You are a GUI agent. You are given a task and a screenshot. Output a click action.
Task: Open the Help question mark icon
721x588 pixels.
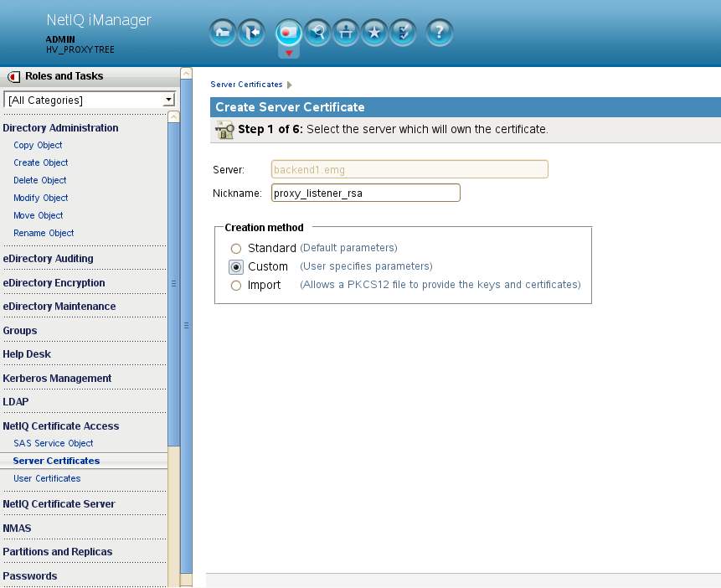click(x=439, y=32)
